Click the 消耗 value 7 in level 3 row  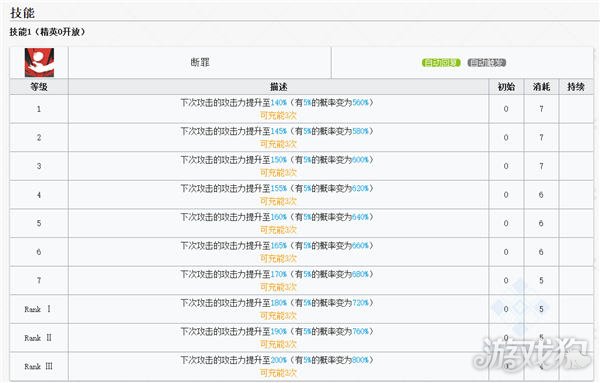541,166
